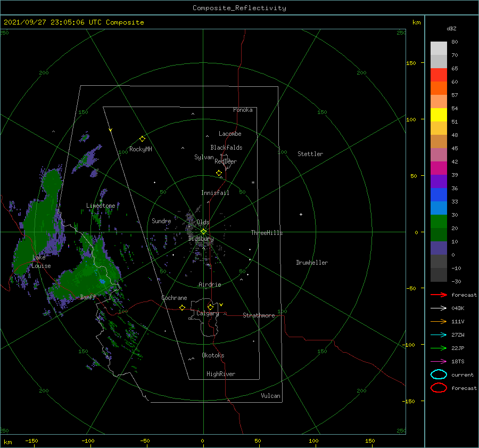479x448 pixels.
Task: Click the magenta 18TS arrow legend icon
Action: 439,362
